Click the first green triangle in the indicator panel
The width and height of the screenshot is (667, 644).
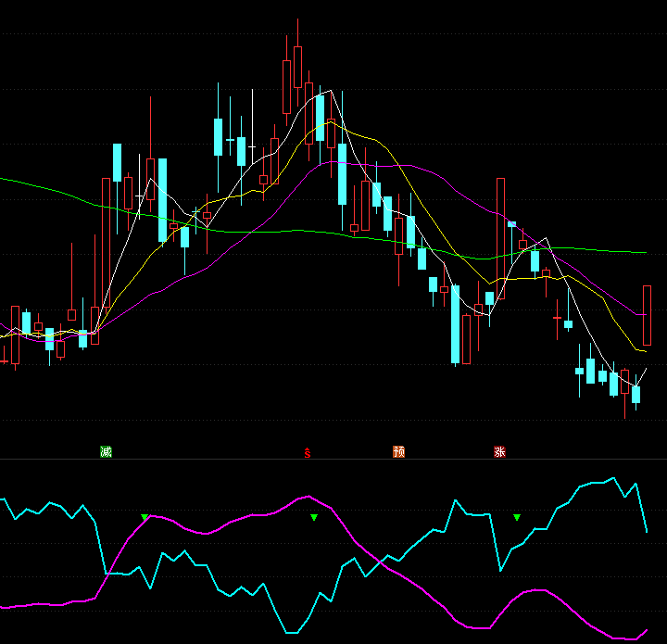click(x=145, y=517)
